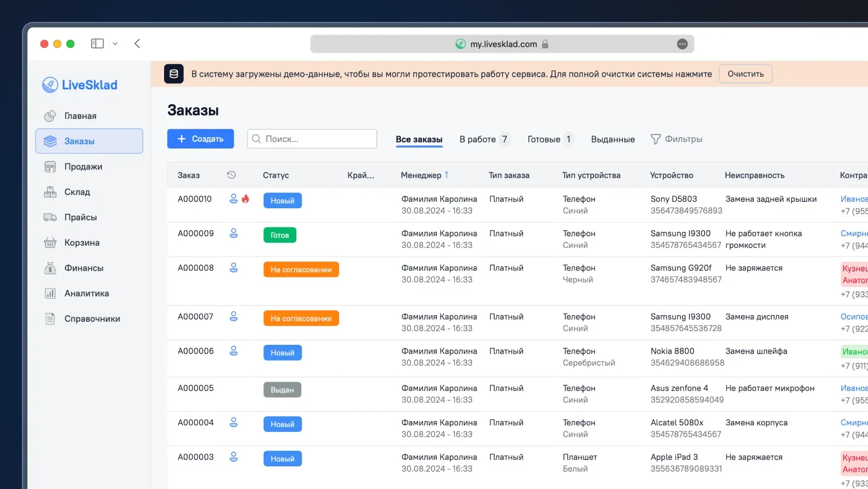Go back with the browser back arrow
The height and width of the screenshot is (489, 868).
137,43
